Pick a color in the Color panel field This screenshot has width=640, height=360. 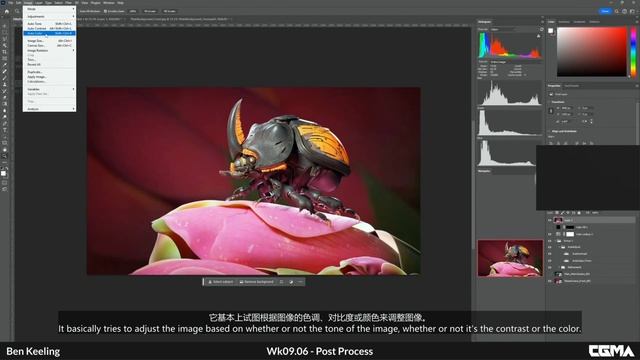(x=592, y=52)
